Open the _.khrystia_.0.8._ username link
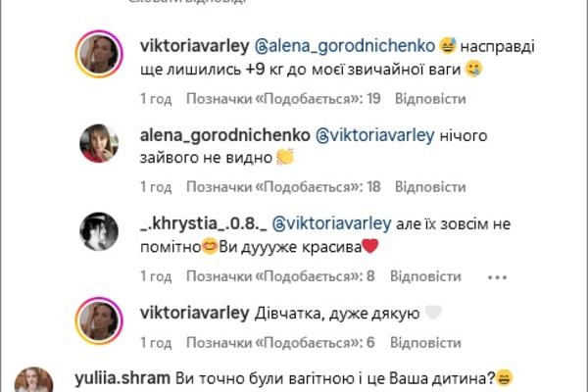588x392 pixels. [203, 224]
